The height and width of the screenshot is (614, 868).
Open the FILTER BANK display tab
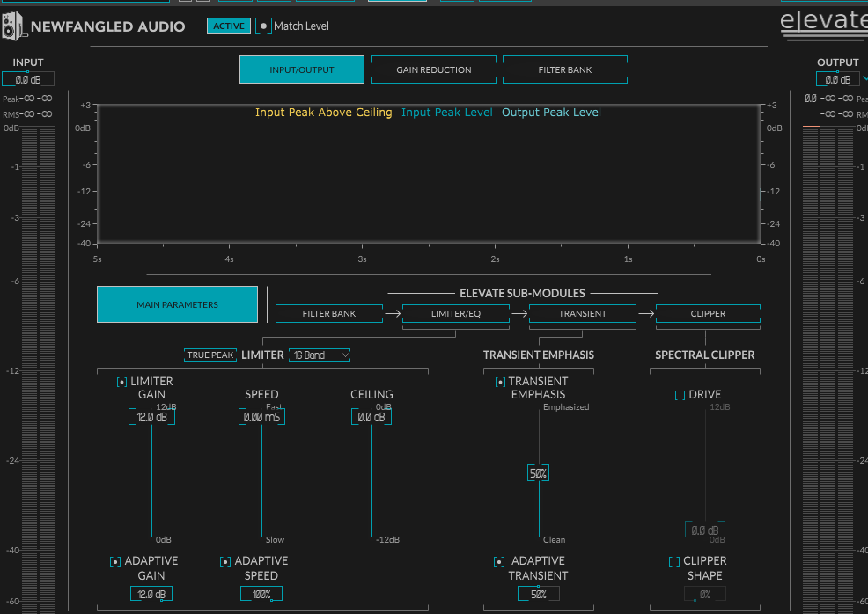tap(564, 69)
